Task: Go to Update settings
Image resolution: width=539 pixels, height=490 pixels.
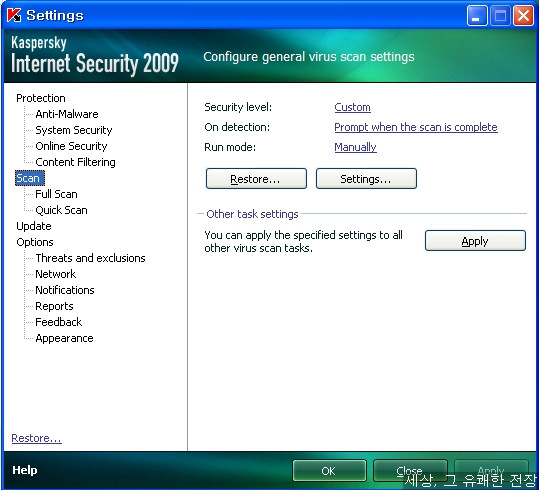Action: point(34,226)
